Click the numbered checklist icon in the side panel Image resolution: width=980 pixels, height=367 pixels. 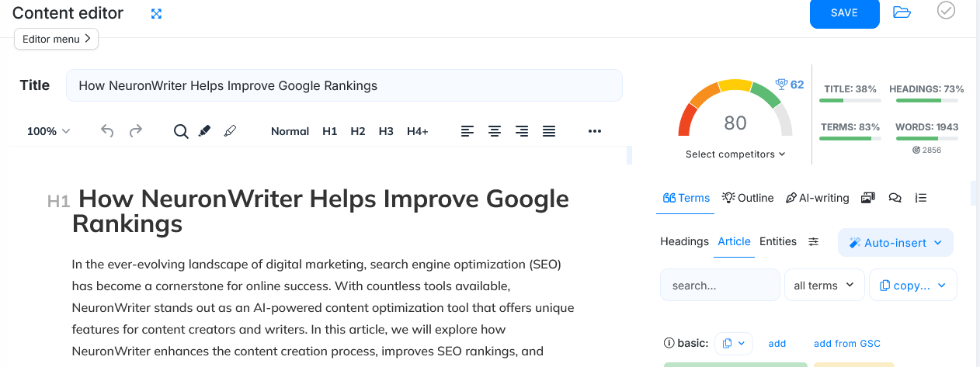click(921, 198)
